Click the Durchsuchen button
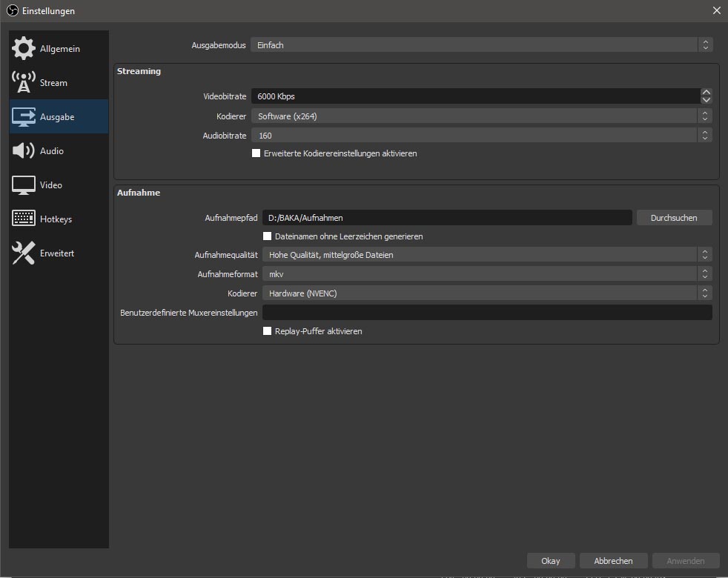The width and height of the screenshot is (728, 578). coord(674,218)
